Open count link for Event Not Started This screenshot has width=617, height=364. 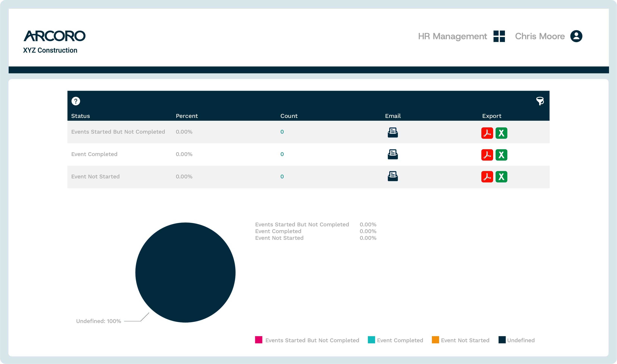coord(282,177)
